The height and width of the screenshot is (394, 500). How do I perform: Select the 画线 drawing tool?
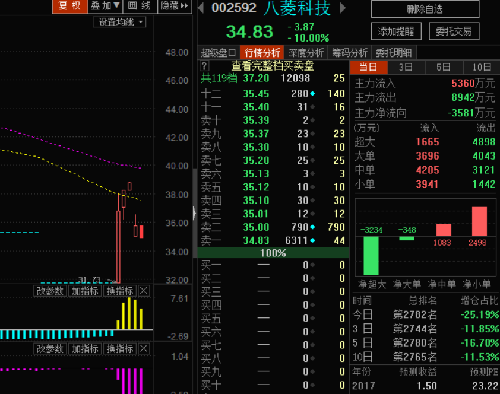pos(139,6)
